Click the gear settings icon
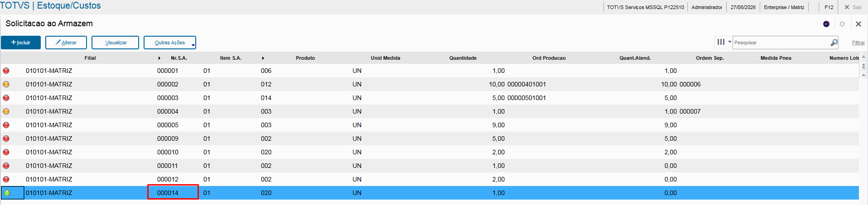The height and width of the screenshot is (205, 868). (x=842, y=24)
